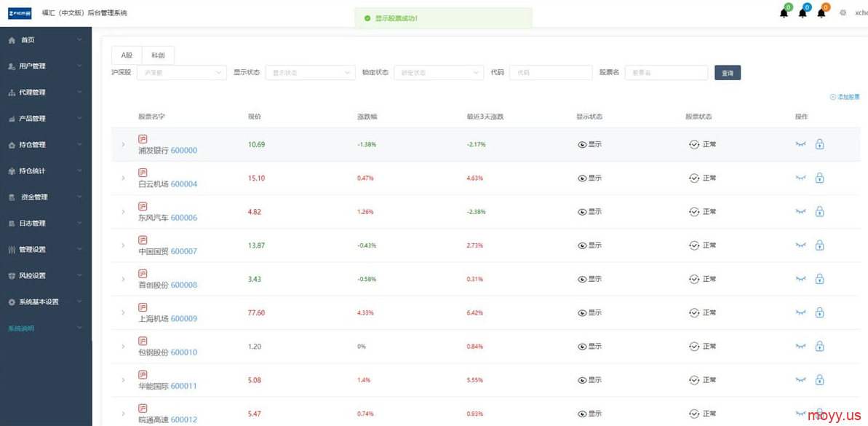Hide 白云机场 using closed-eye action icon
This screenshot has width=868, height=426.
point(800,178)
